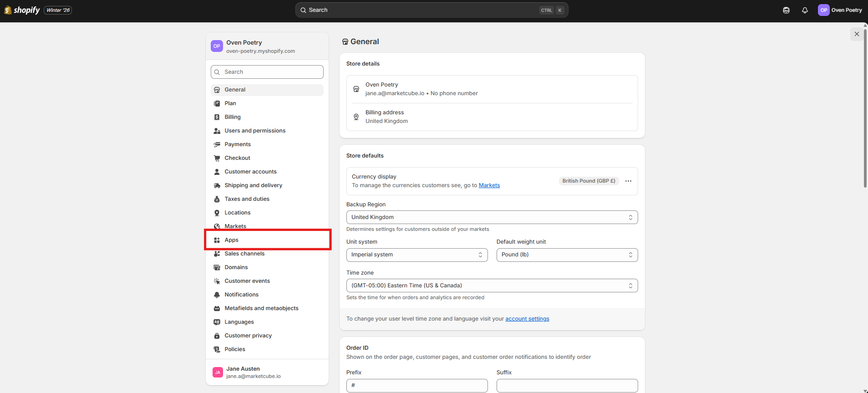Viewport: 868px width, 393px height.
Task: Click the Notifications bell icon in sidebar
Action: tap(217, 295)
